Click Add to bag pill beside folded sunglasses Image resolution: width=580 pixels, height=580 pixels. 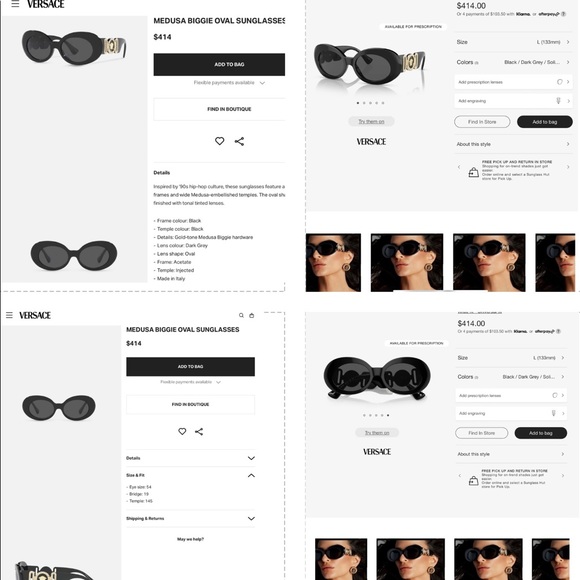(540, 433)
